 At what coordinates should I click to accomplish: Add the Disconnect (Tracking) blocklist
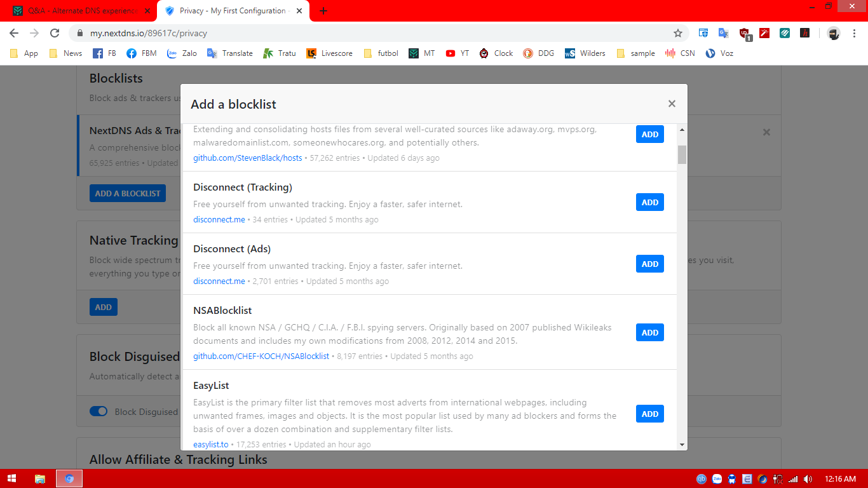coord(649,202)
